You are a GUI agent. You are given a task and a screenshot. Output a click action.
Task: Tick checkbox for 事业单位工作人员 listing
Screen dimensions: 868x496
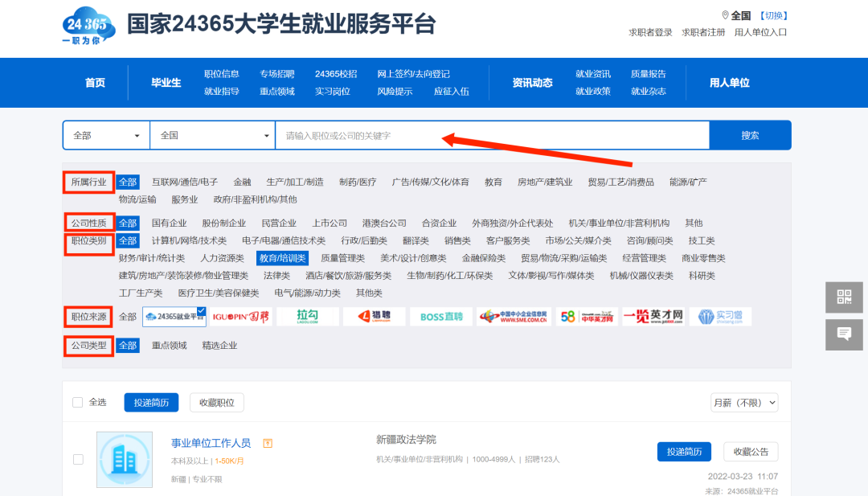(x=78, y=460)
